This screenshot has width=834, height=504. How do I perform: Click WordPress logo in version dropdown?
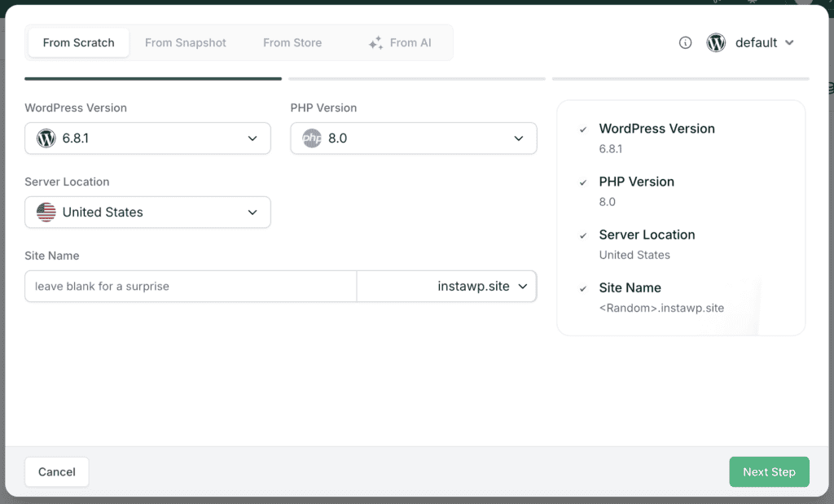(46, 138)
